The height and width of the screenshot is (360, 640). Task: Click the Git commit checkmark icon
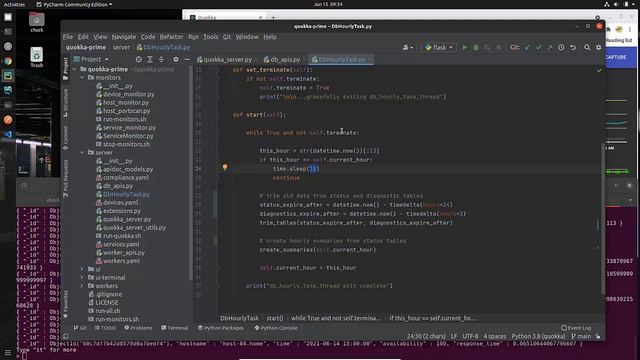(539, 47)
